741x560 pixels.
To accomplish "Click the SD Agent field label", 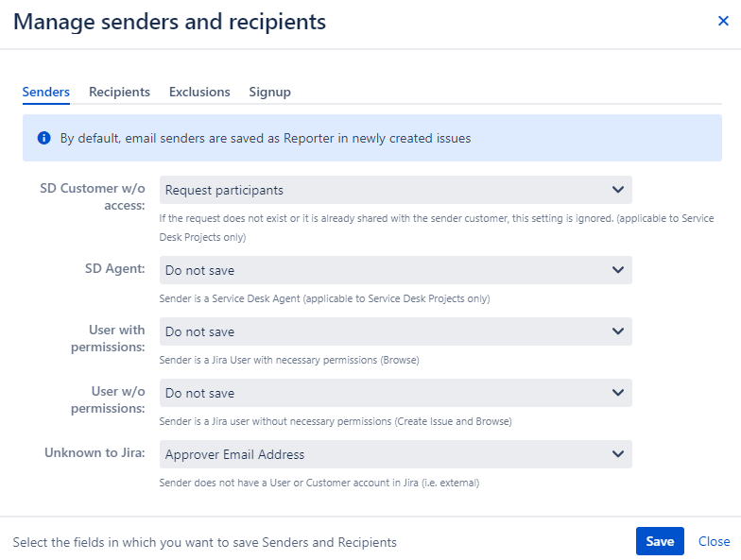I will pyautogui.click(x=115, y=268).
